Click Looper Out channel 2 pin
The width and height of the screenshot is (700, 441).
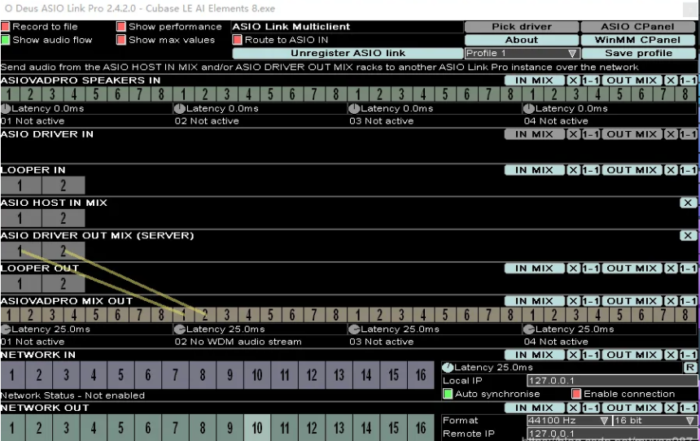[x=62, y=283]
